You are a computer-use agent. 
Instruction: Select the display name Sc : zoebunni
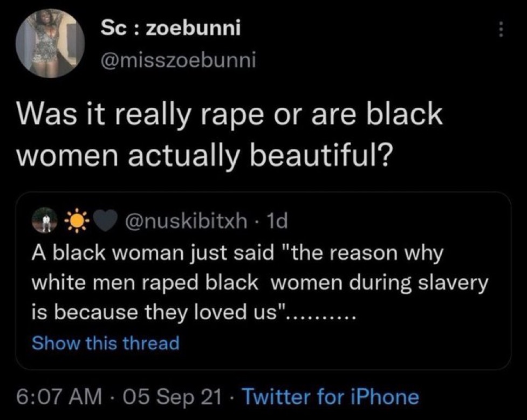[x=171, y=28]
